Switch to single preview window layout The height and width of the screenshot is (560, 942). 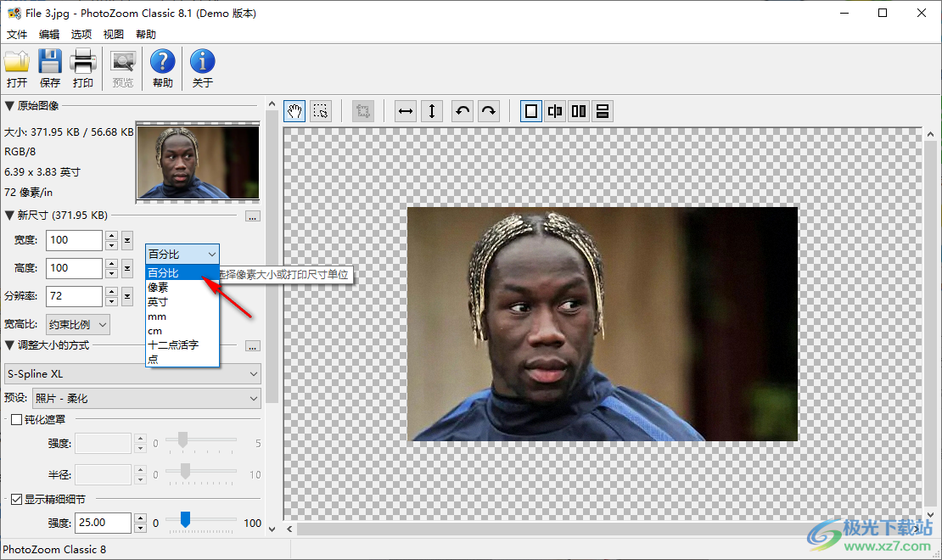coord(531,111)
